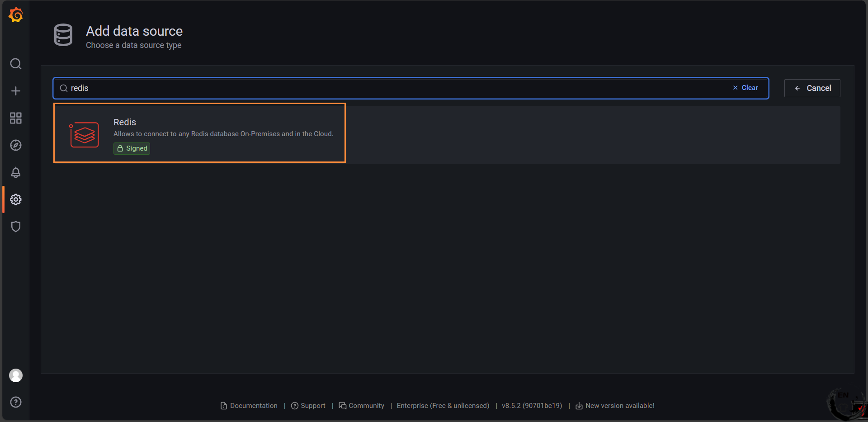Click the Redis description text

223,134
